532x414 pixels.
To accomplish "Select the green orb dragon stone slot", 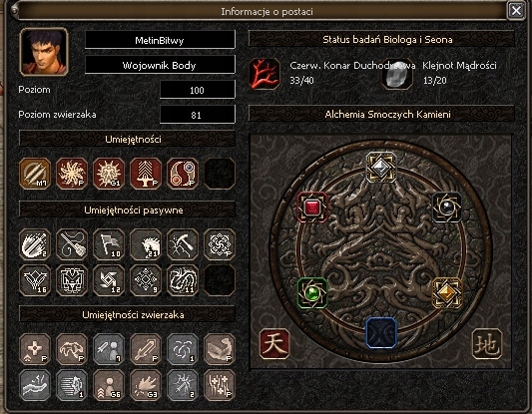I will (312, 293).
